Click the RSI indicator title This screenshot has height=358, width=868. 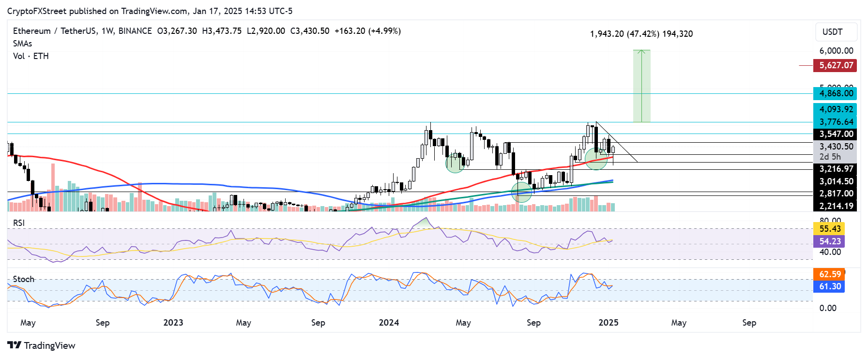[19, 223]
